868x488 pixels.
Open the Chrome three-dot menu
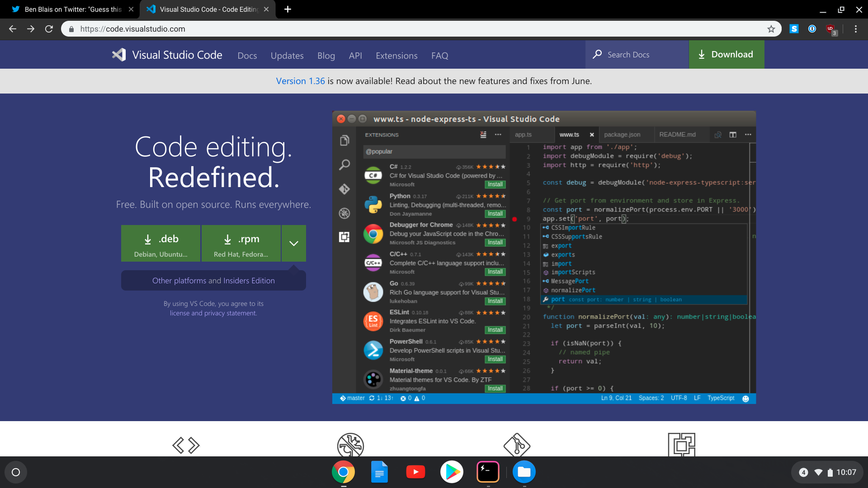[856, 29]
